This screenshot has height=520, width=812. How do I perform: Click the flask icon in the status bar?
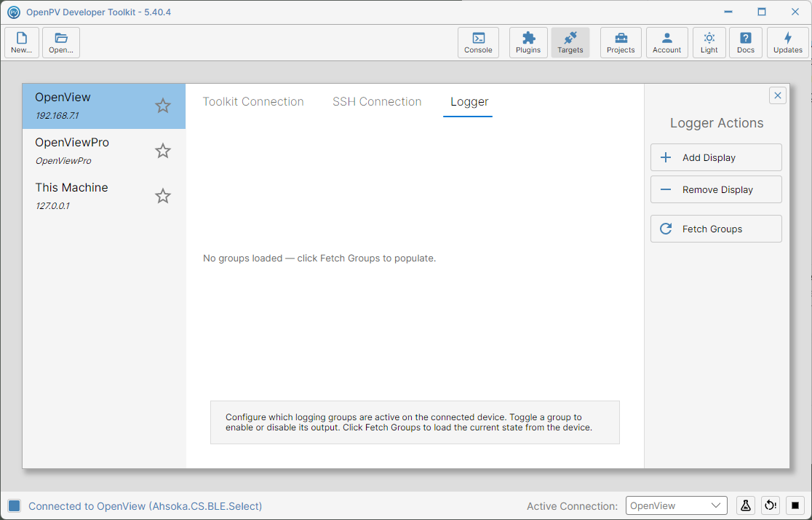point(746,505)
